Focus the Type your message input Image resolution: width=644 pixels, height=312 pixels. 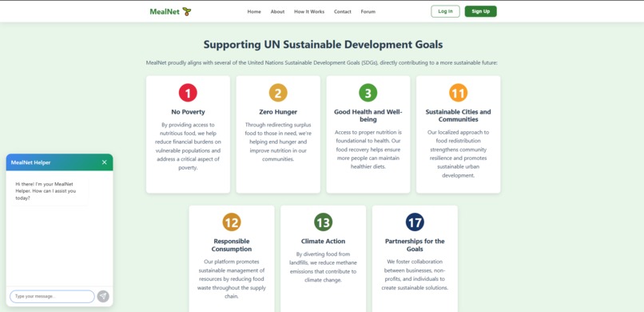tap(52, 296)
